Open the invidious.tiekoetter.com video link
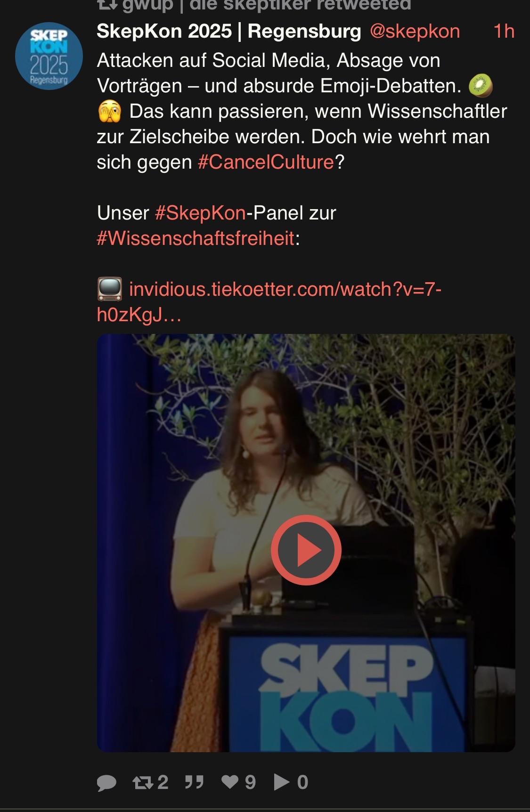The width and height of the screenshot is (530, 812). [269, 302]
